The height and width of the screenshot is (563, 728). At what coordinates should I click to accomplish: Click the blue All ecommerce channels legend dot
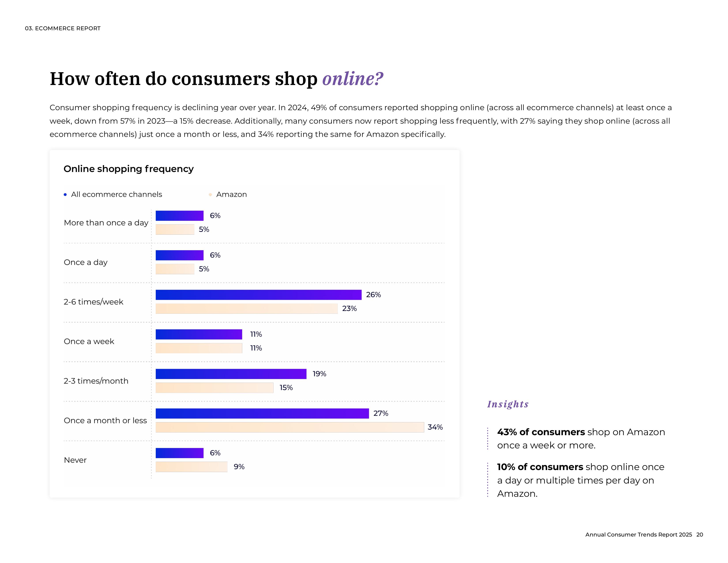pos(65,195)
